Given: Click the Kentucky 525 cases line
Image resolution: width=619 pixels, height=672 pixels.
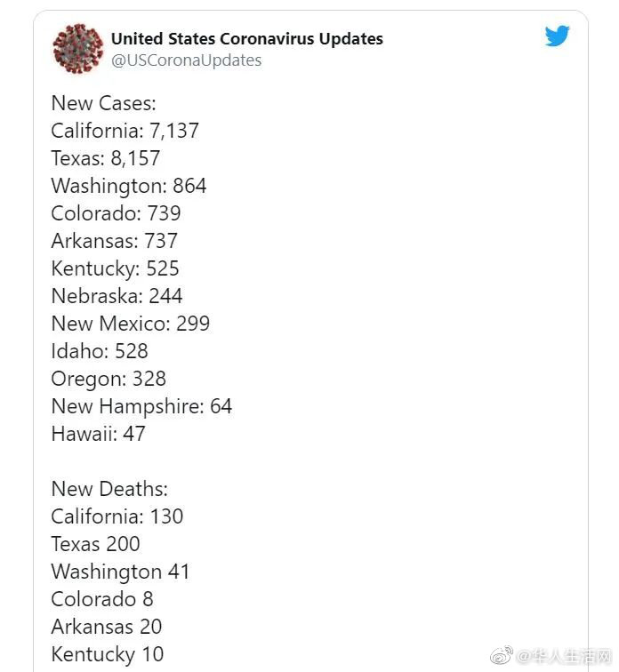Looking at the screenshot, I should [x=115, y=268].
